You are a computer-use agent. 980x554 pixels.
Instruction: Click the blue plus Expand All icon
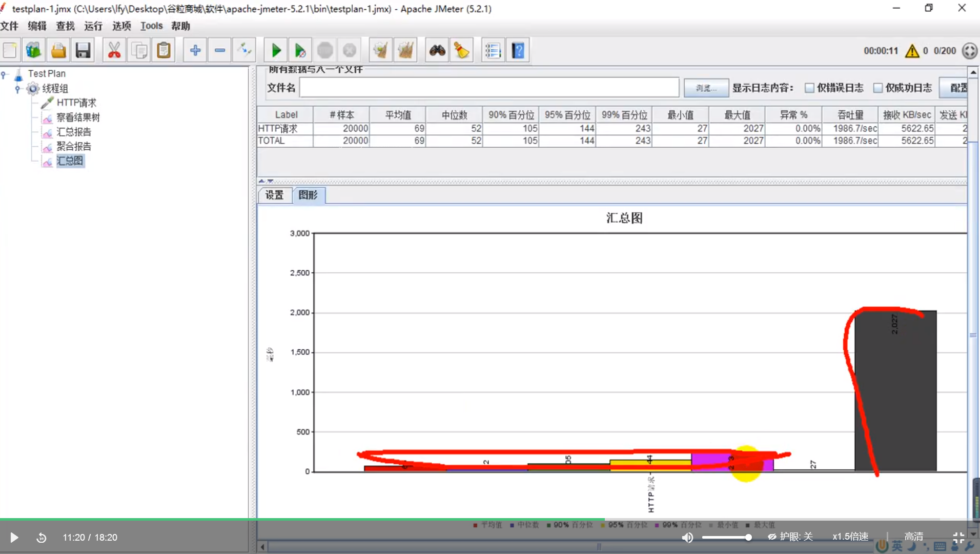(195, 50)
